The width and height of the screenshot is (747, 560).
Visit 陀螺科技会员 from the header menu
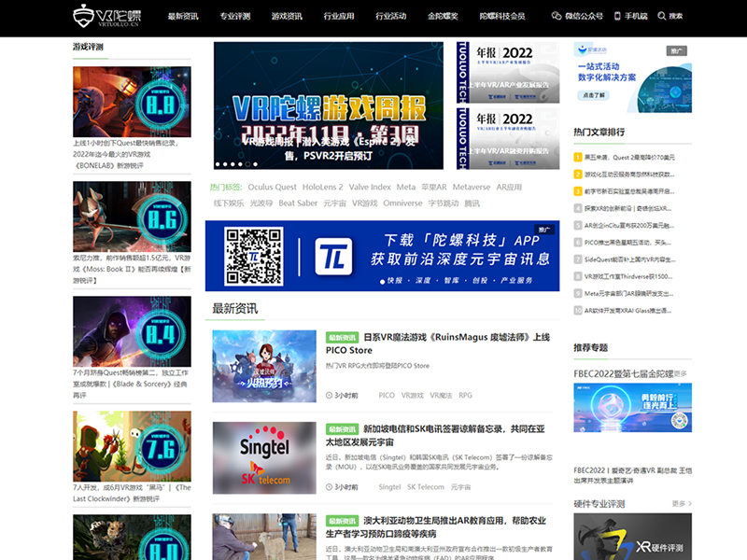pyautogui.click(x=502, y=16)
